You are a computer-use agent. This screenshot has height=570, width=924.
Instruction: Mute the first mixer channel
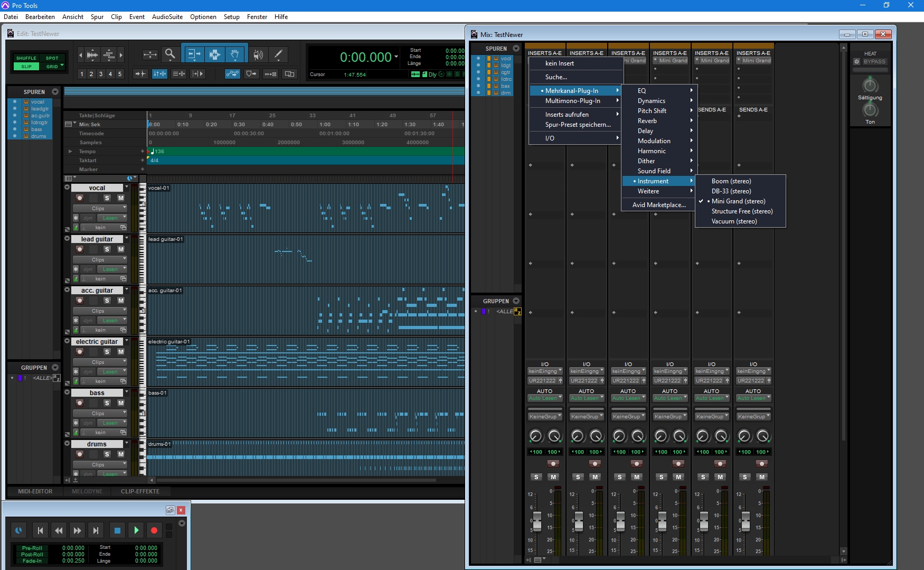(x=553, y=477)
